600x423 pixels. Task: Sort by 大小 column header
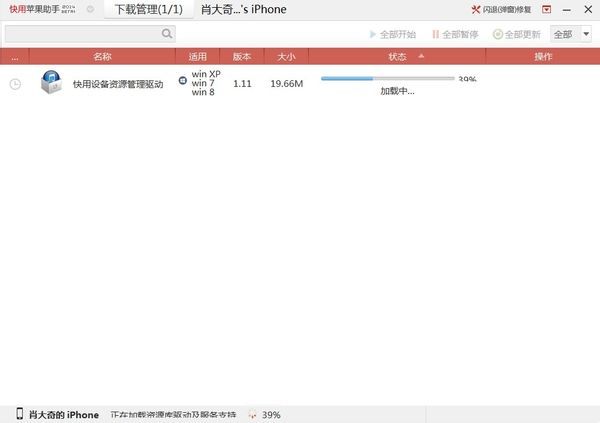pos(286,57)
